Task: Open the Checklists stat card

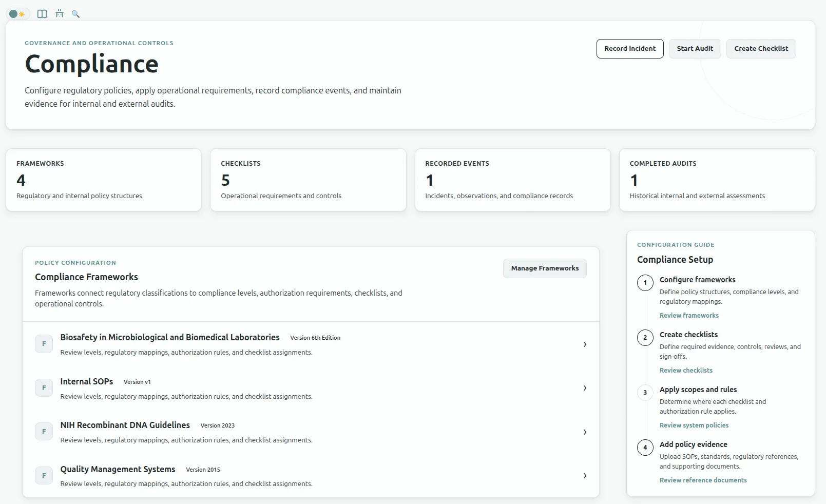Action: 308,180
